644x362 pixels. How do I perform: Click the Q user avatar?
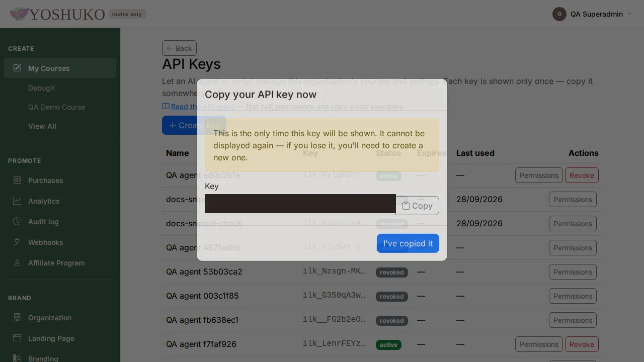(x=559, y=14)
